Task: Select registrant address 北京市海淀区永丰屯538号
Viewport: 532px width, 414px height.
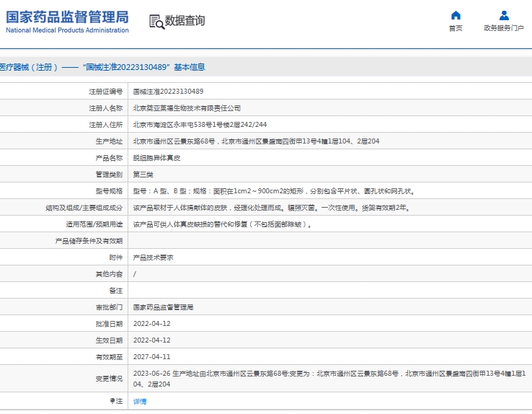Action: click(x=200, y=125)
